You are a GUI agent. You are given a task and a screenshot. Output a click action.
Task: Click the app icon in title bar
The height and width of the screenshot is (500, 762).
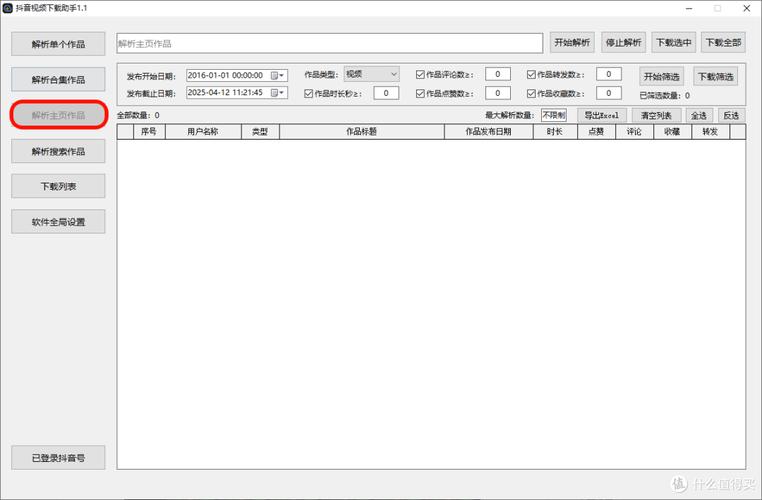point(7,8)
